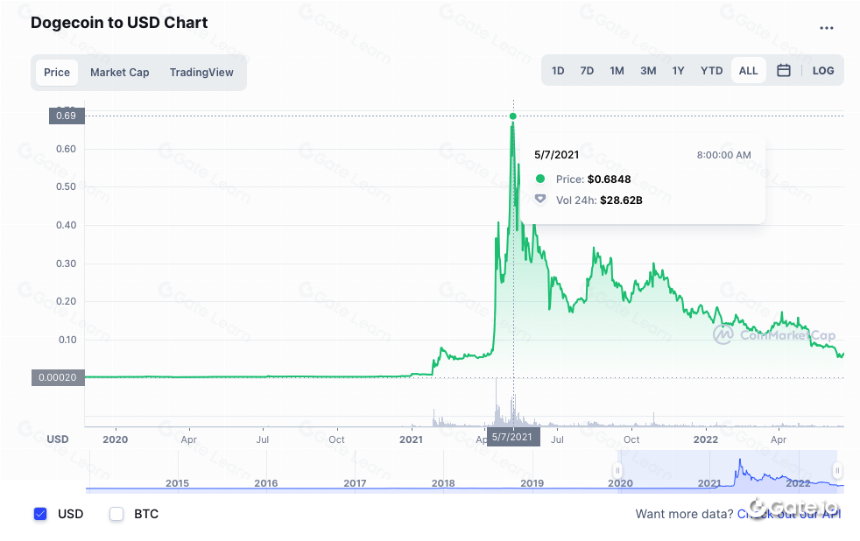This screenshot has width=860, height=541.
Task: Toggle LOG scale for the chart
Action: click(823, 71)
